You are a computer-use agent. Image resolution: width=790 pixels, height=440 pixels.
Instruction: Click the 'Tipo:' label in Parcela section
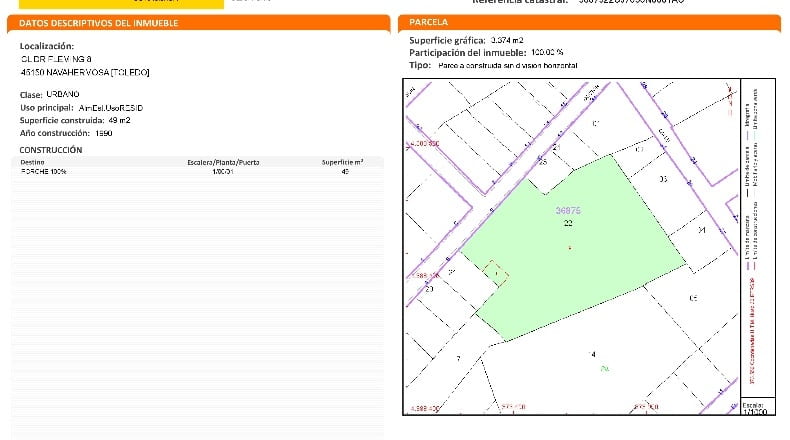pos(420,65)
